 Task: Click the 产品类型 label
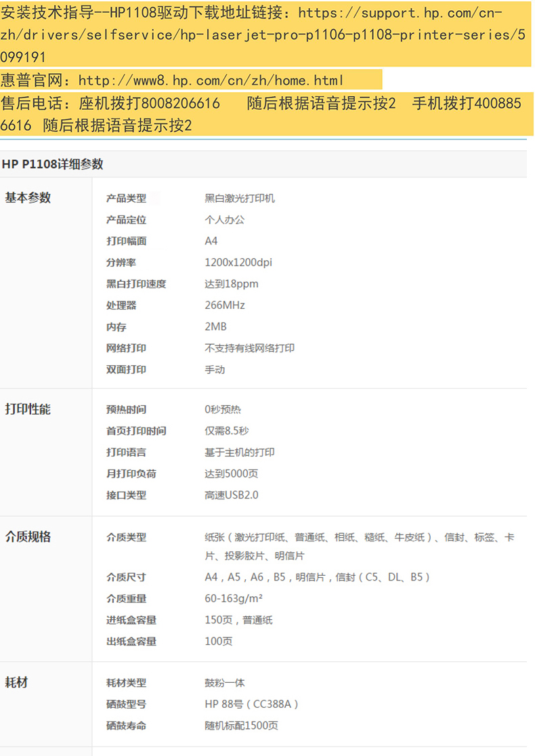(x=126, y=198)
